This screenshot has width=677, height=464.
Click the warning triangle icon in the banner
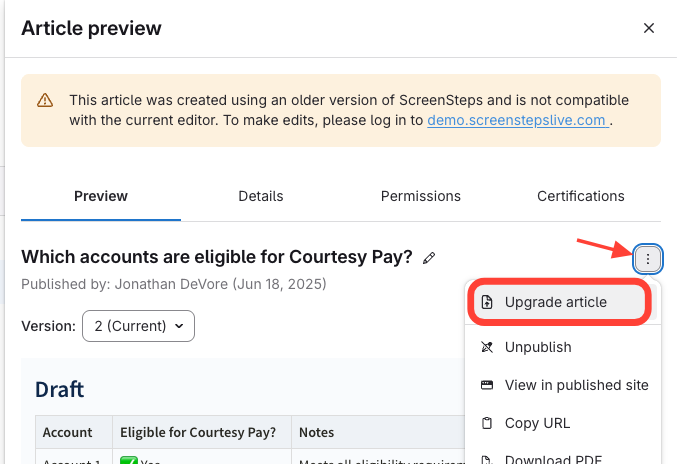pyautogui.click(x=45, y=101)
